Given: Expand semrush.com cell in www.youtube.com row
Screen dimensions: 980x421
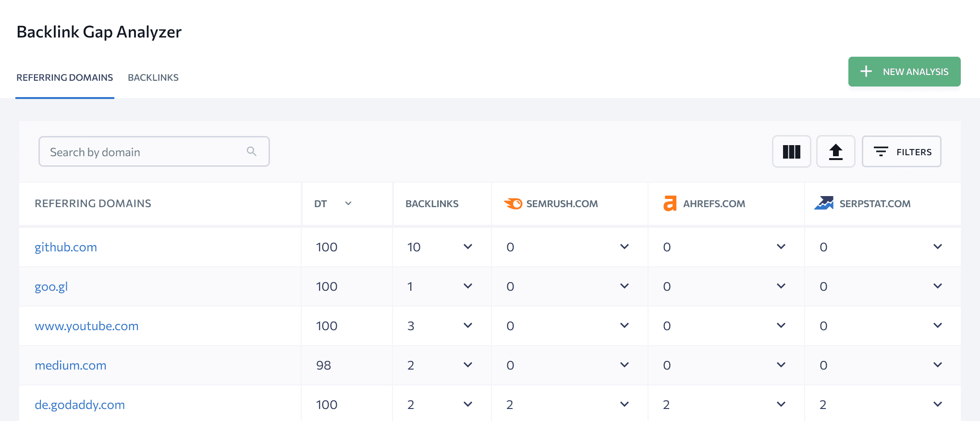Looking at the screenshot, I should (625, 325).
